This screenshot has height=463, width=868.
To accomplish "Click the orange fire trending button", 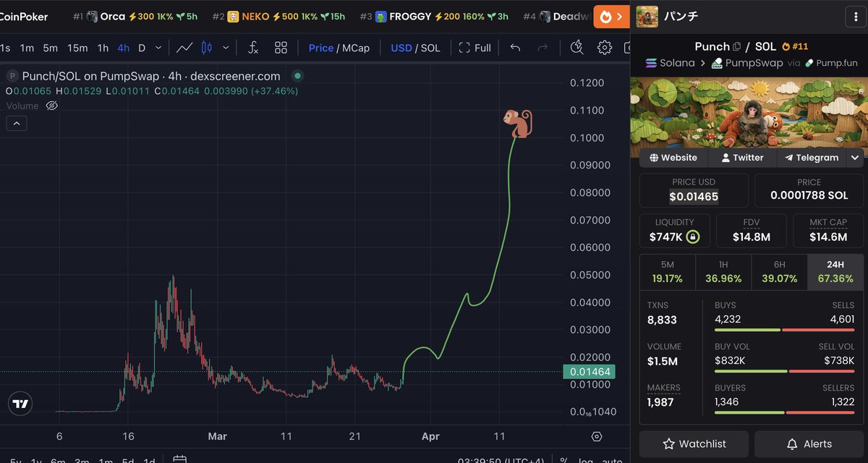I will [x=611, y=16].
